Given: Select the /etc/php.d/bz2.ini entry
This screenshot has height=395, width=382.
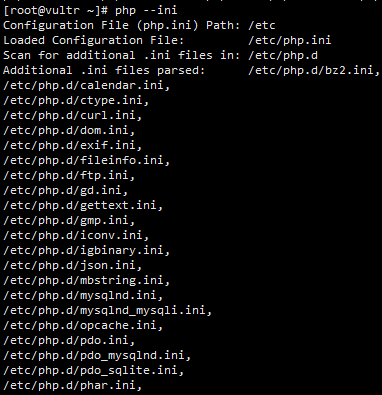Looking at the screenshot, I should (x=314, y=71).
